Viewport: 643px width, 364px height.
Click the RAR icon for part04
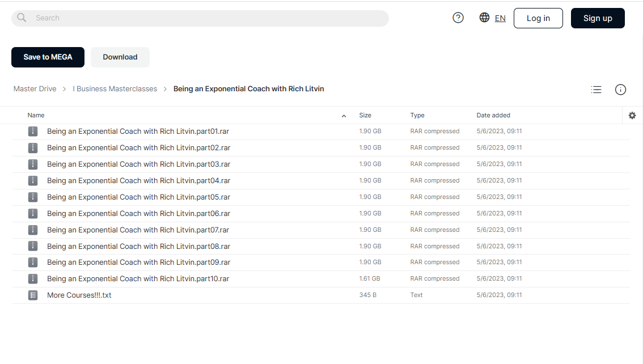coord(33,180)
